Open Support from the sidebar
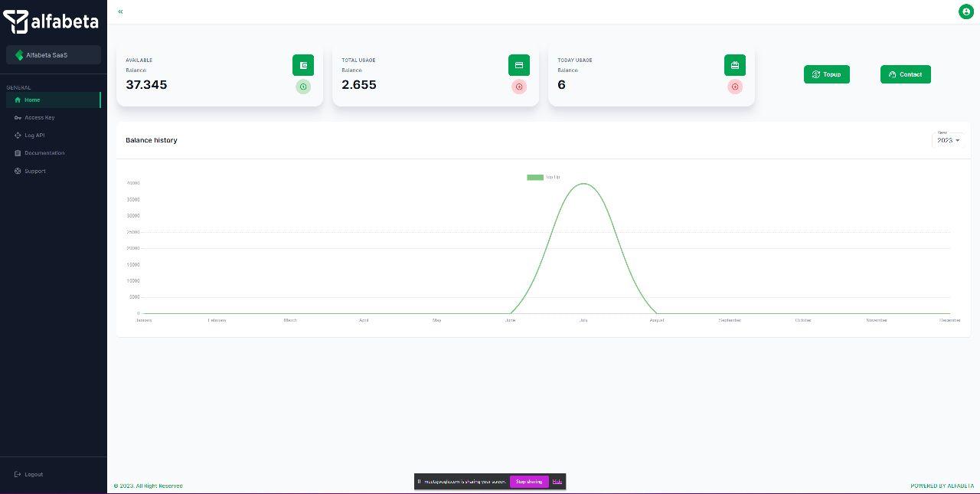This screenshot has height=494, width=980. point(34,171)
